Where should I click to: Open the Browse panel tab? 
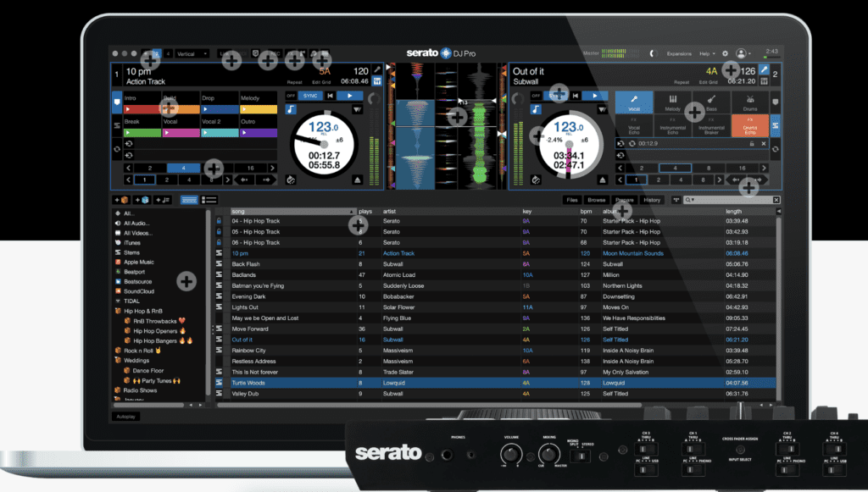[x=596, y=200]
